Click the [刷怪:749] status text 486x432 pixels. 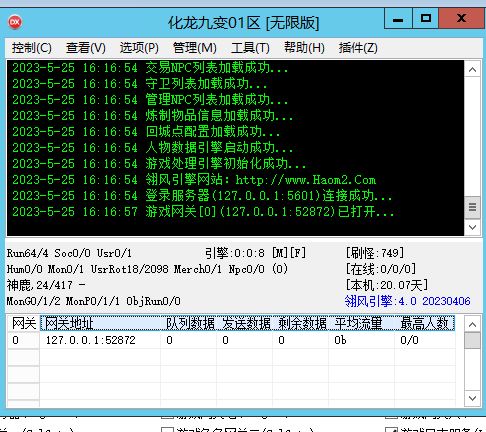tap(375, 253)
